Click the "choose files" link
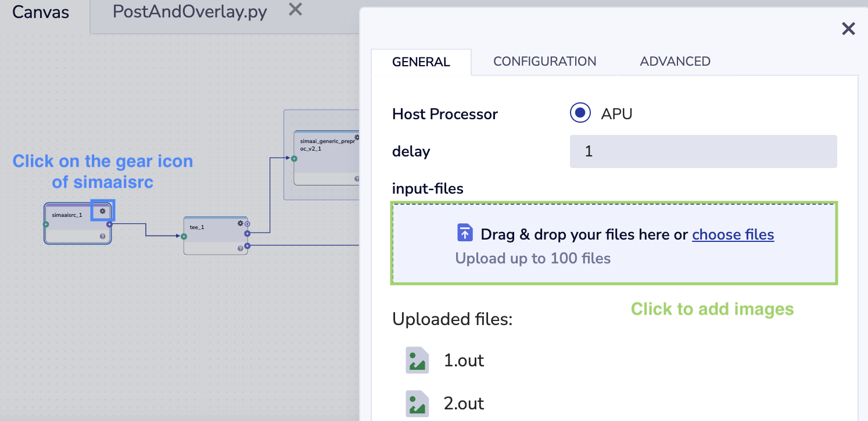This screenshot has width=868, height=421. coord(733,235)
